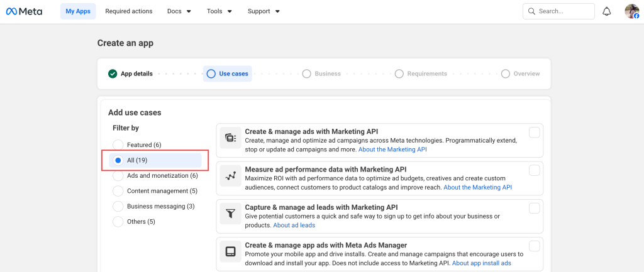The image size is (644, 272).
Task: Go to Required actions
Action: [128, 11]
